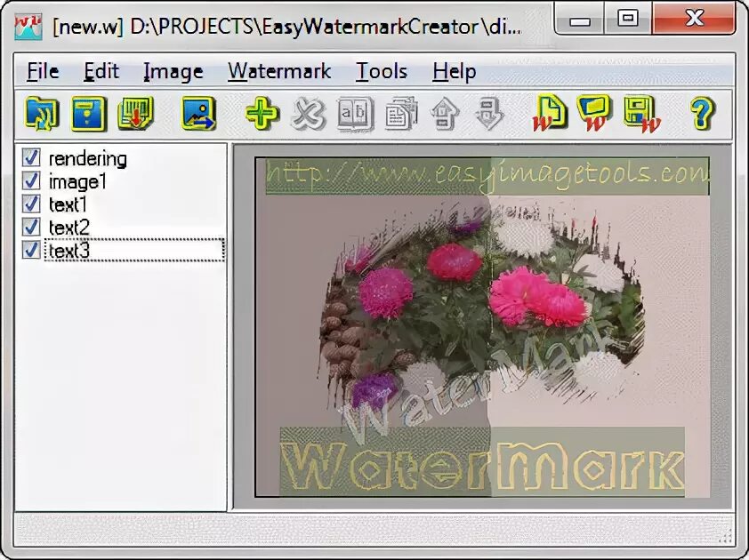This screenshot has height=560, width=749.
Task: Open the Image menu
Action: click(x=173, y=72)
